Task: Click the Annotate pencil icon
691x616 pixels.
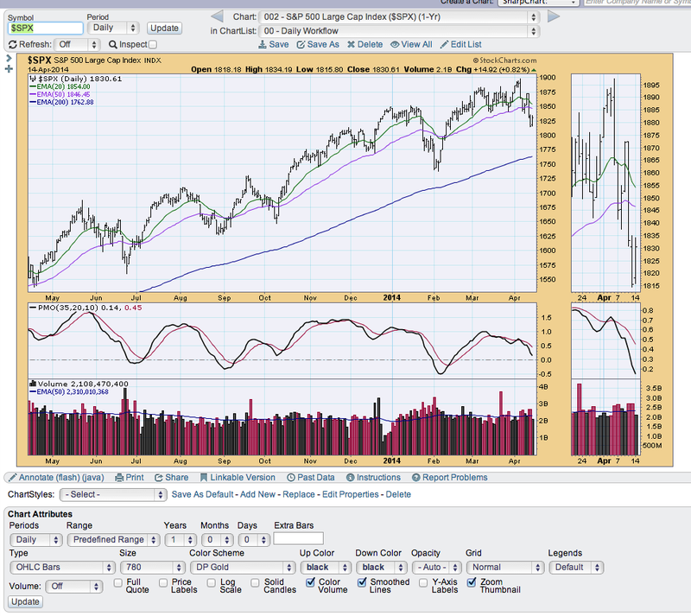Action: click(13, 478)
